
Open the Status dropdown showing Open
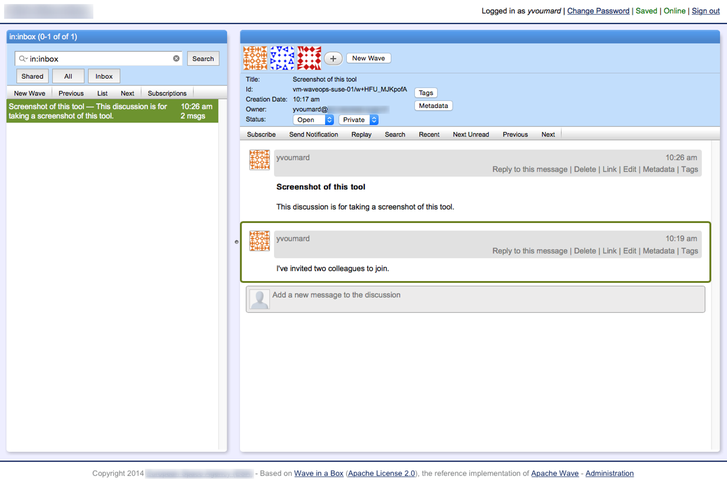(313, 120)
